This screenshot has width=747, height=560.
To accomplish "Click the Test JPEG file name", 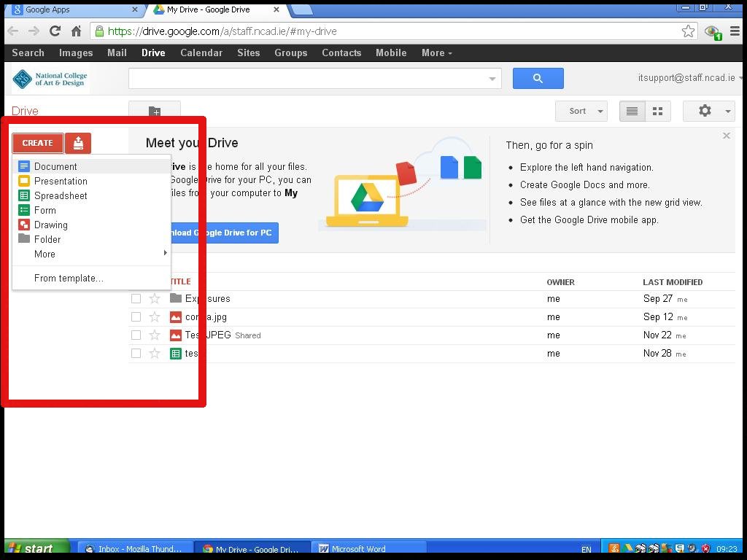I will pyautogui.click(x=208, y=335).
